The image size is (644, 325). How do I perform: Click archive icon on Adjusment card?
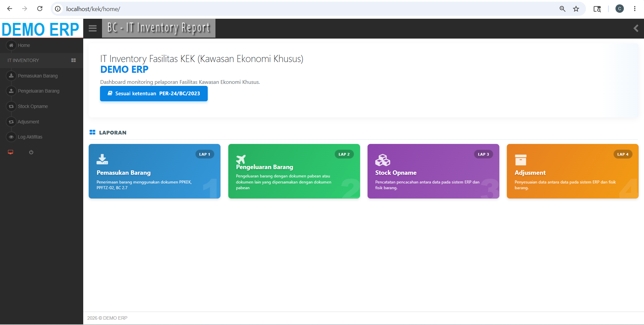[x=521, y=160]
